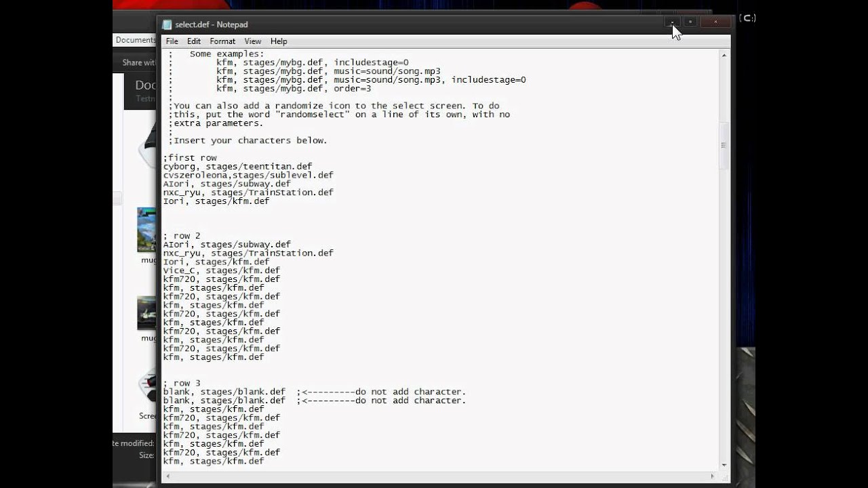The width and height of the screenshot is (868, 488).
Task: Click the Notepad icon in title bar
Action: tap(167, 24)
